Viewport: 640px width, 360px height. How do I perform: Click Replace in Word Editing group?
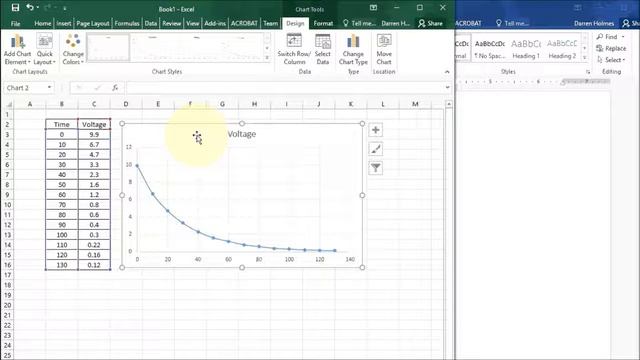[611, 48]
